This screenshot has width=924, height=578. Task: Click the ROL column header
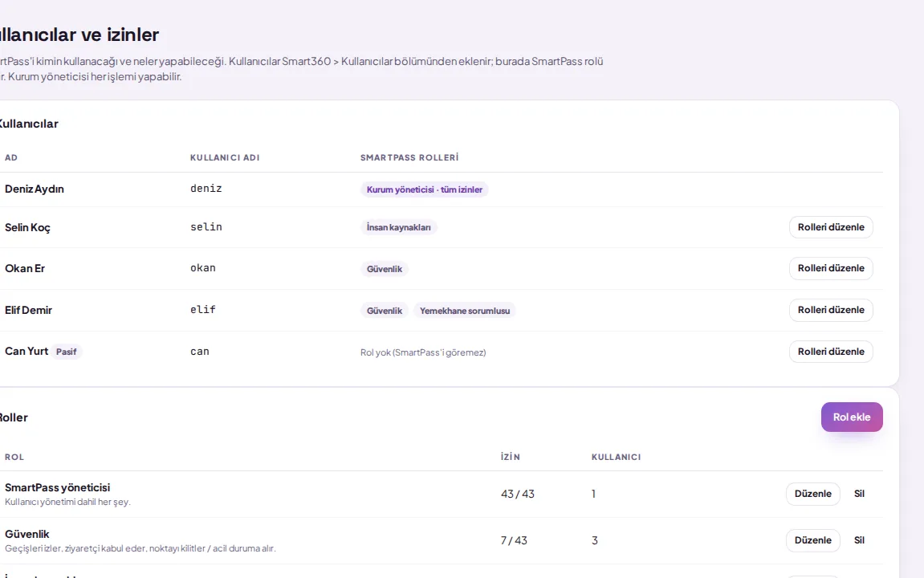14,457
